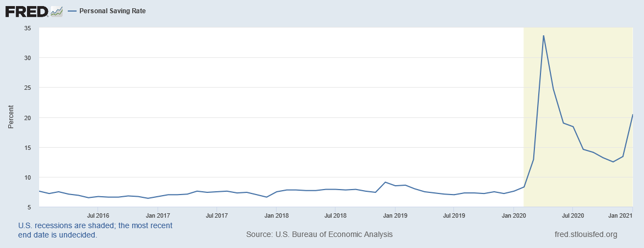Click the Jul 2020 x-axis label
Screen dimensions: 644x248
572,215
